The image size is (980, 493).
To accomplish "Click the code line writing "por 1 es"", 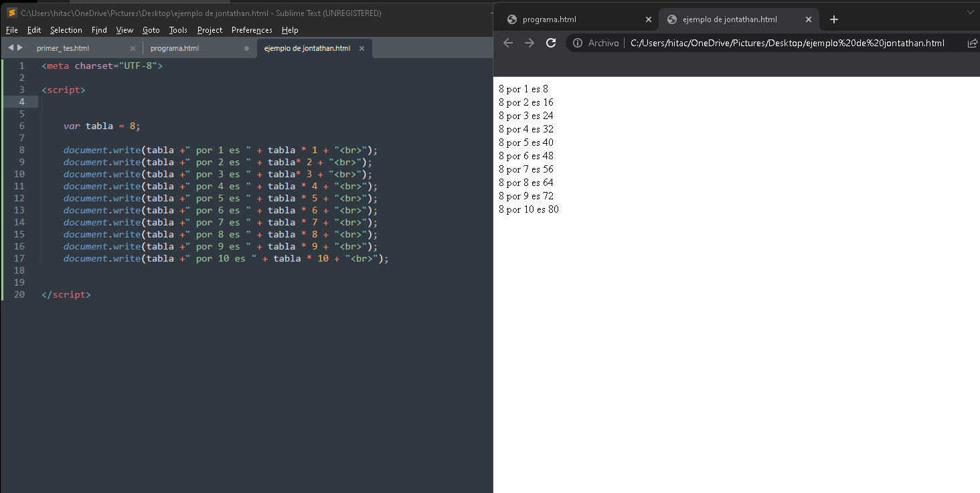I will pos(221,150).
